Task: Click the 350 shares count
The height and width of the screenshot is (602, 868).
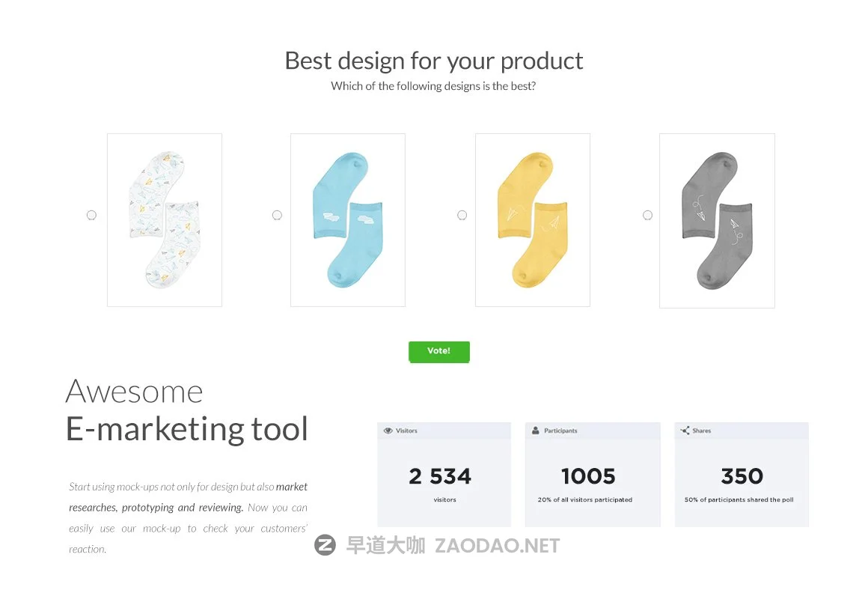Action: pos(742,476)
